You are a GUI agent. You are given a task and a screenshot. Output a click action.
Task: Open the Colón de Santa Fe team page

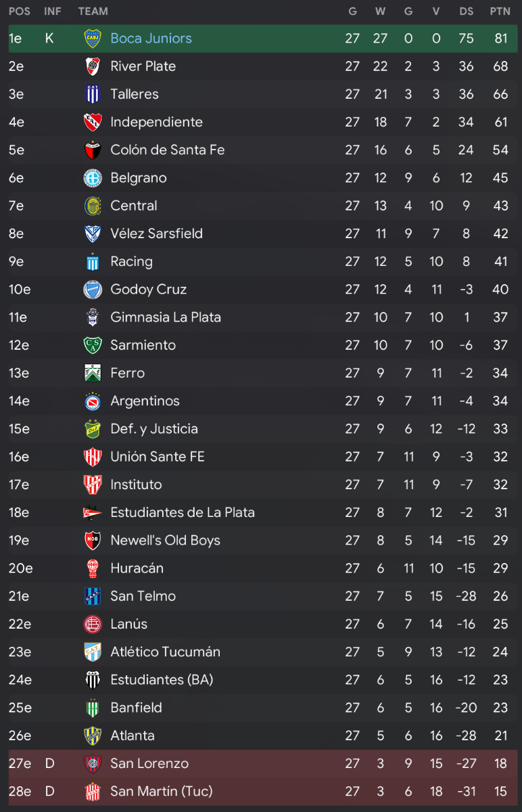click(168, 150)
